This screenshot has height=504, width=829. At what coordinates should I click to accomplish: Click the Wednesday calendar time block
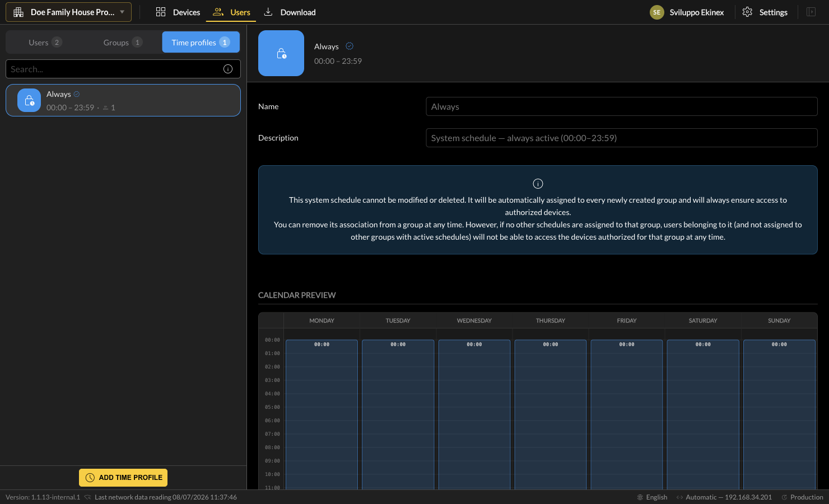click(474, 414)
